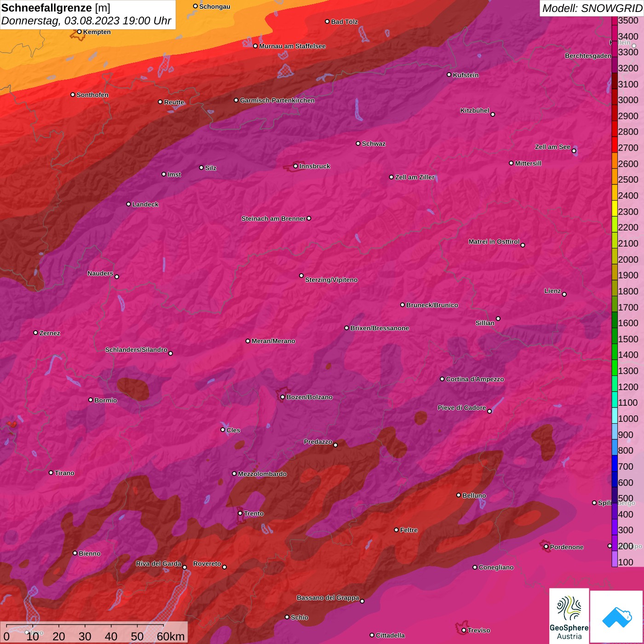Click the Sonthofen label
The width and height of the screenshot is (644, 644).
click(x=92, y=95)
